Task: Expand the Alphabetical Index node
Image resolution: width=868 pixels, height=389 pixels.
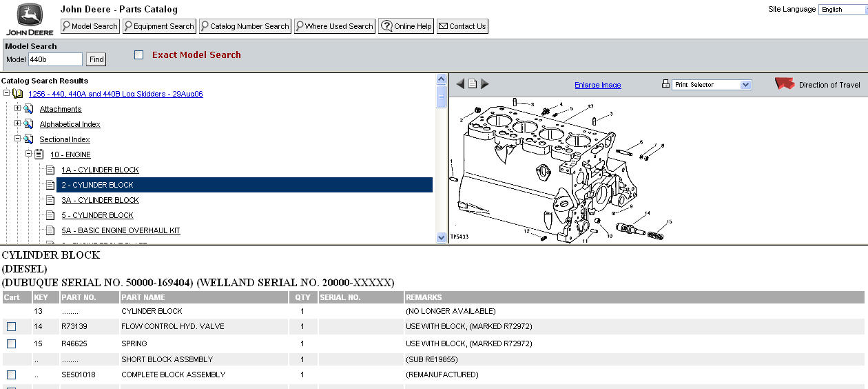Action: (18, 124)
